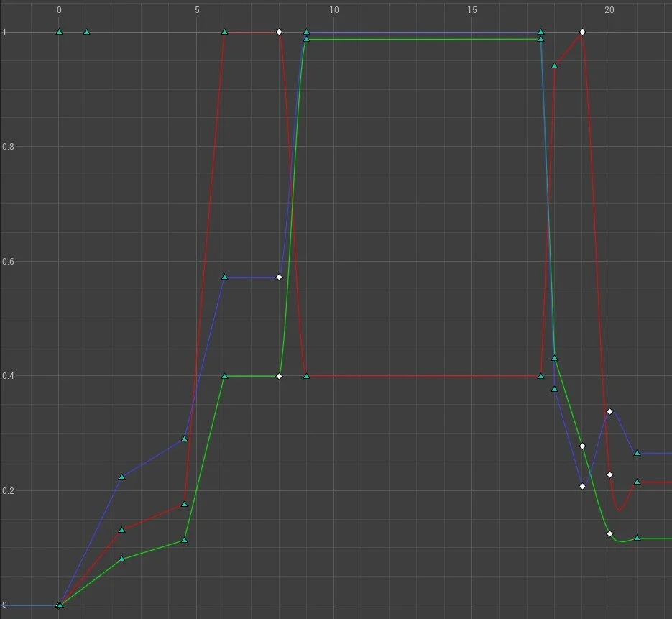
Task: Select green triangle key at time 4.5 near 0.11
Action: point(184,540)
